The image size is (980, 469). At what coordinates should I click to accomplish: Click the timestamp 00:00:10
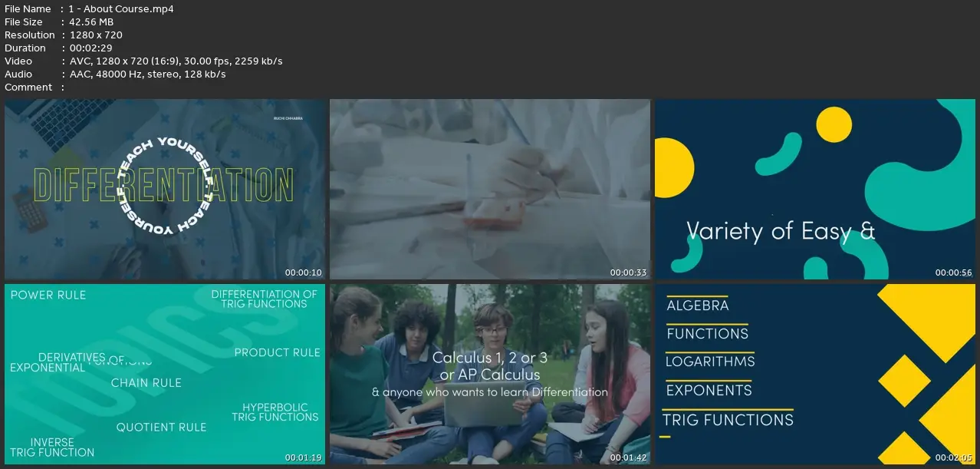(304, 272)
